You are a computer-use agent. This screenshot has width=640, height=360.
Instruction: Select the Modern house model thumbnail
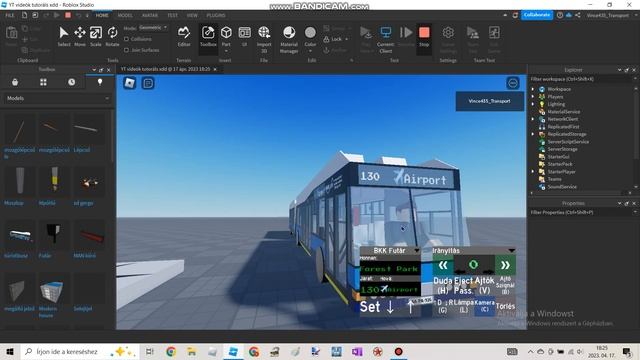tap(51, 291)
